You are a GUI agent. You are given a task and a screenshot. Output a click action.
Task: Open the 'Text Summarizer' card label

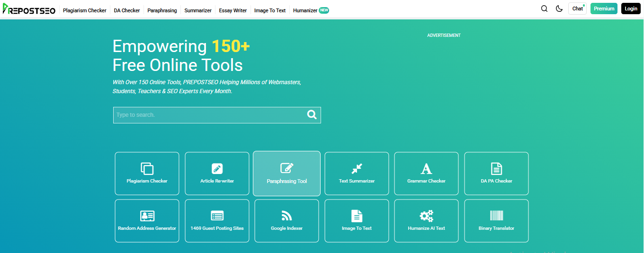pos(357,181)
